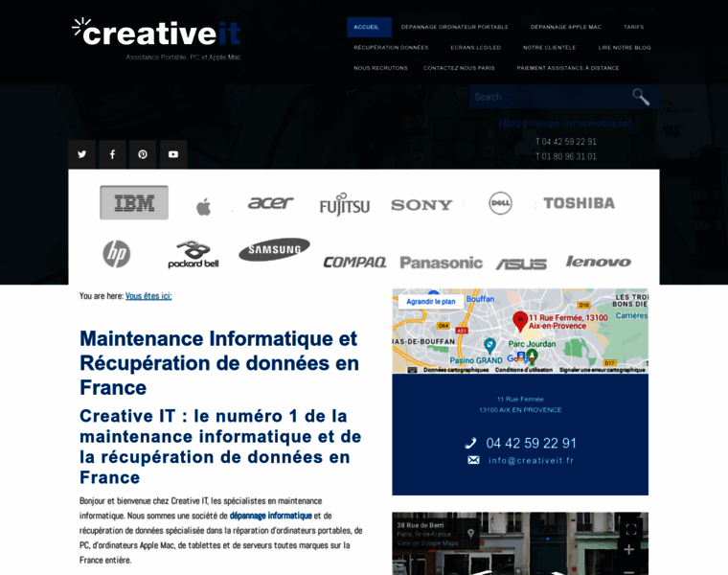The image size is (728, 575).
Task: Open Contactez Nous Paris menu item
Action: click(x=459, y=68)
